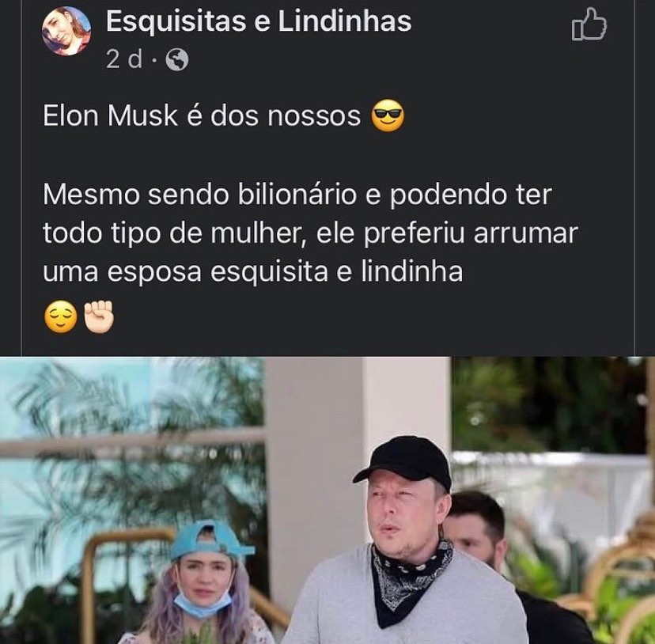Click the woman's backwards blue cap
The image size is (655, 644).
(209, 540)
